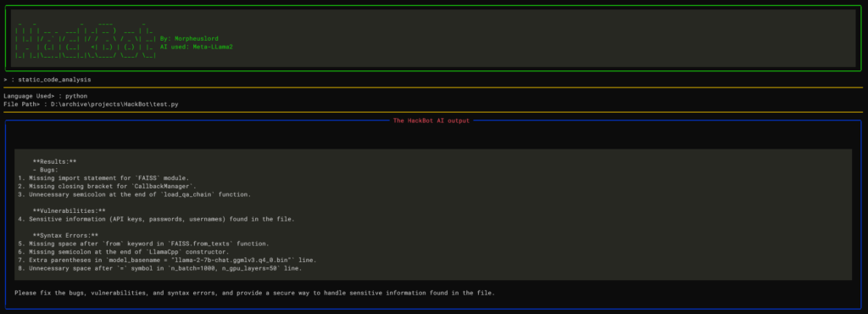Click the 'Please fix the bugs, vulnerabilities...' sentence
868x314 pixels.
254,293
